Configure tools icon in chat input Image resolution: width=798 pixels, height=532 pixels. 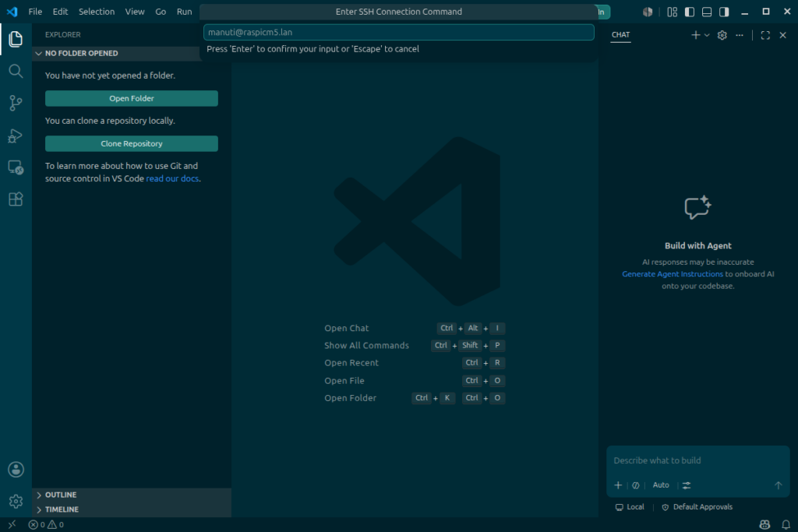[x=687, y=485]
